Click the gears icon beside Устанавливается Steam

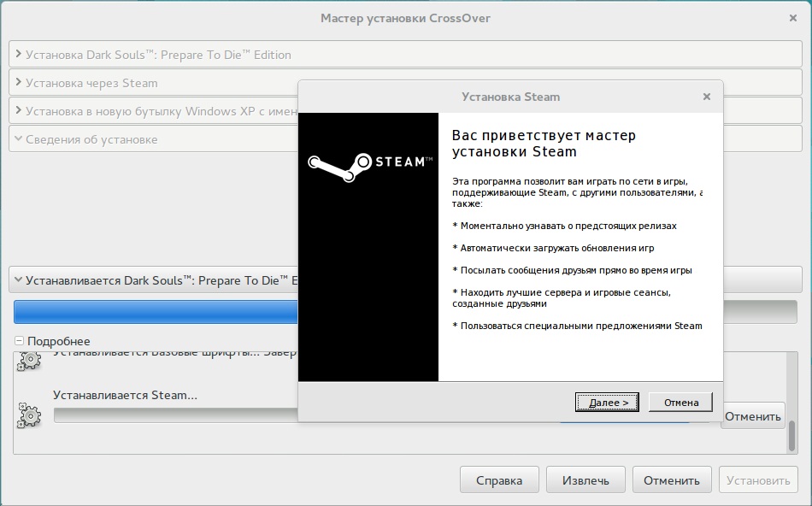[x=29, y=415]
